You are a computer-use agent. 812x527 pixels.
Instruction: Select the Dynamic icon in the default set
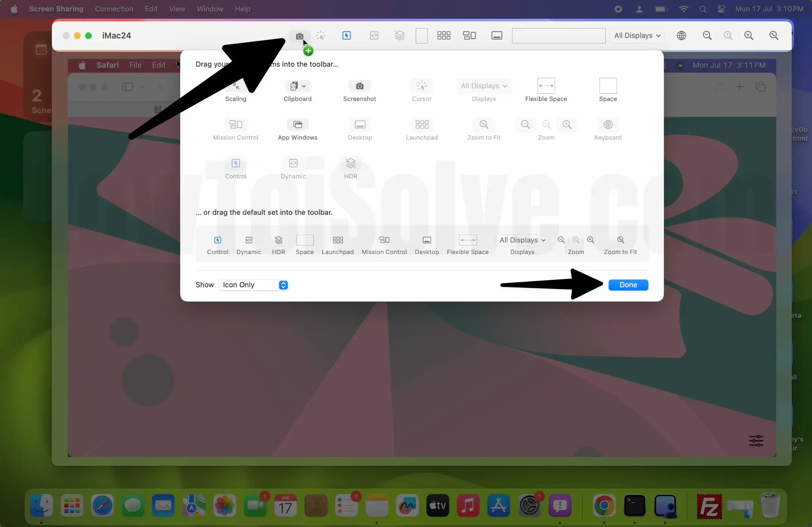(x=248, y=240)
